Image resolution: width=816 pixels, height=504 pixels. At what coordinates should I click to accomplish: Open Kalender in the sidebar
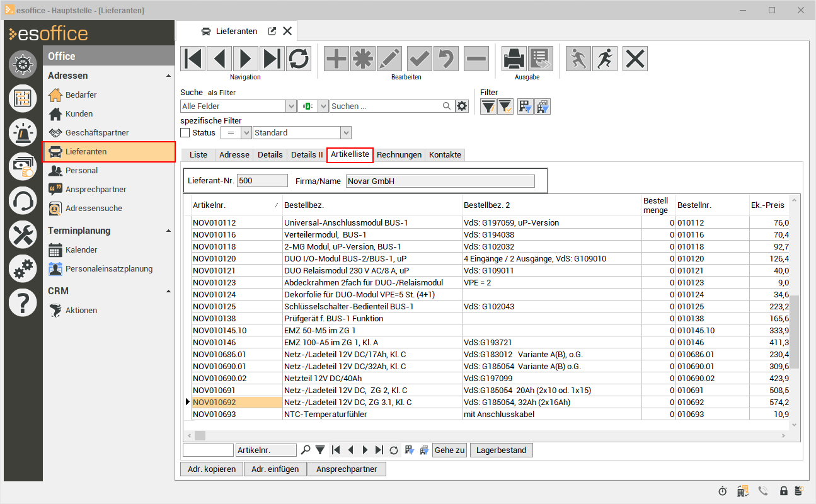click(108, 250)
